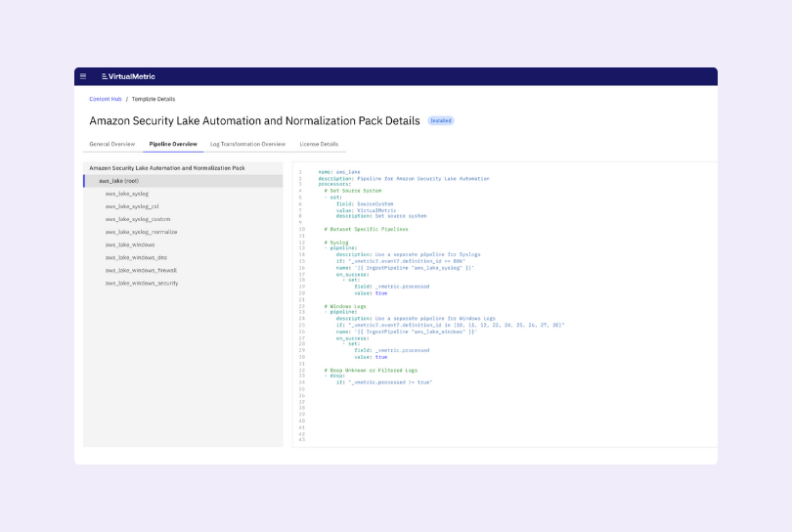Select aws_lake (root) pipeline

(183, 181)
